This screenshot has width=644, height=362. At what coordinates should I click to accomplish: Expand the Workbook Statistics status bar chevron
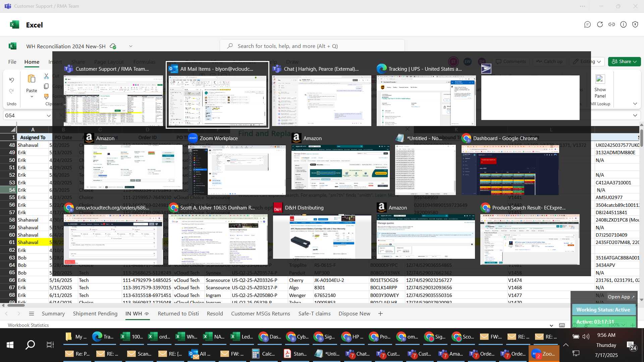[x=551, y=325]
